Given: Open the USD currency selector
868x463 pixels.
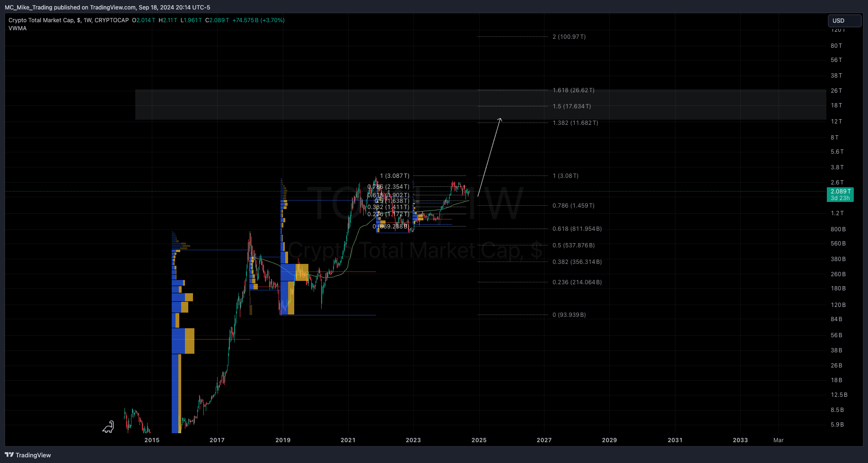Looking at the screenshot, I should (x=844, y=21).
